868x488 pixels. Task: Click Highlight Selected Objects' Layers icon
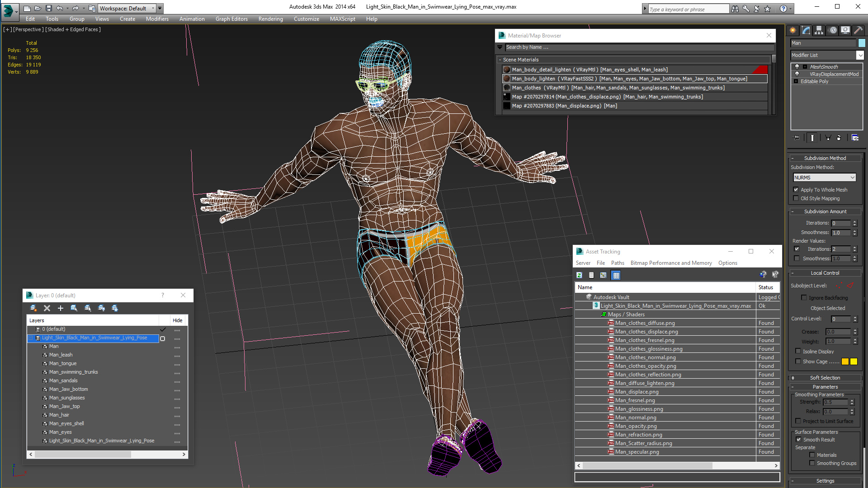click(x=88, y=308)
